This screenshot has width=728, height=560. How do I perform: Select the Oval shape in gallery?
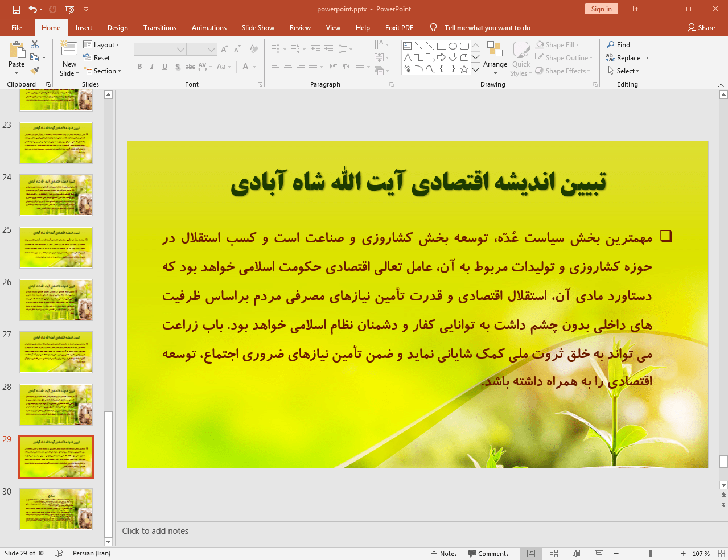(x=453, y=46)
